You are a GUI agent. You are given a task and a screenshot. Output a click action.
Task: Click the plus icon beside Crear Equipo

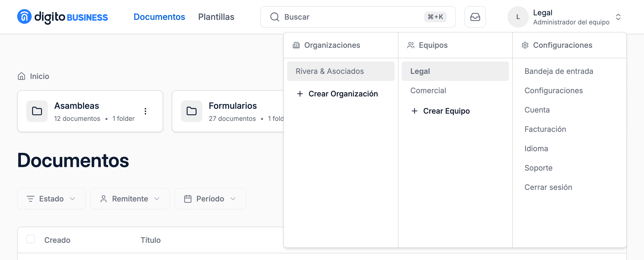coord(415,111)
